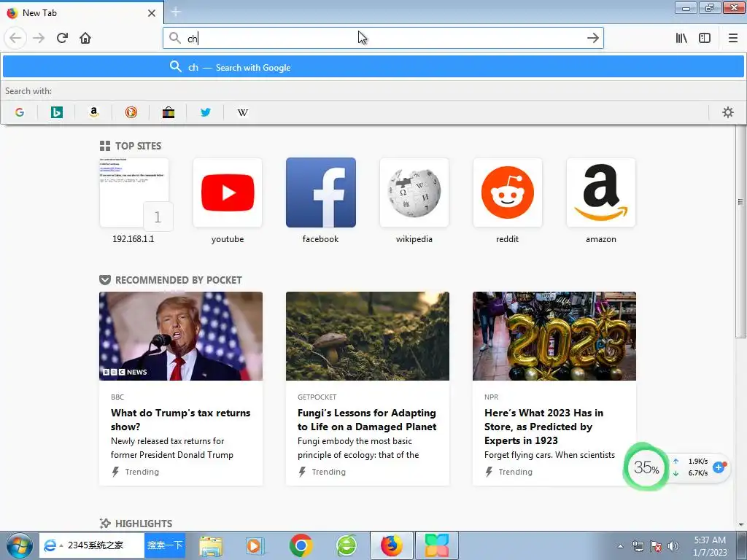Search with Amazon one-off icon
The width and height of the screenshot is (747, 560).
pos(94,112)
